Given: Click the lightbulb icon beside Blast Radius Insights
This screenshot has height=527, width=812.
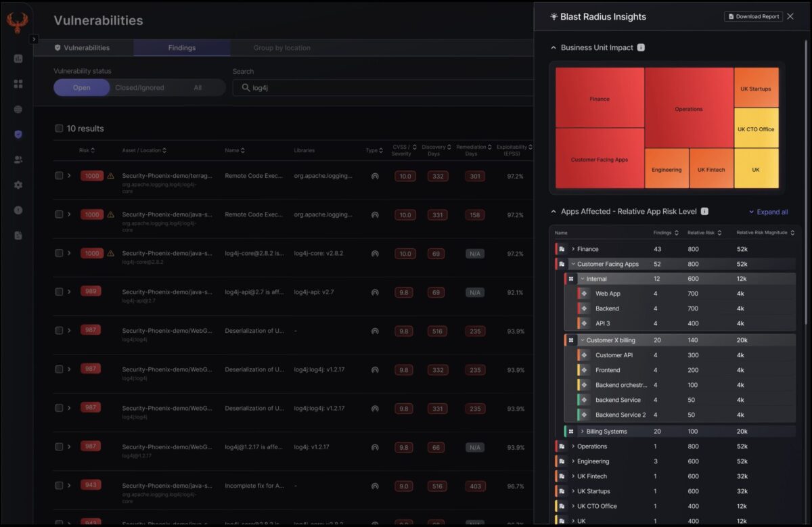Looking at the screenshot, I should [554, 16].
